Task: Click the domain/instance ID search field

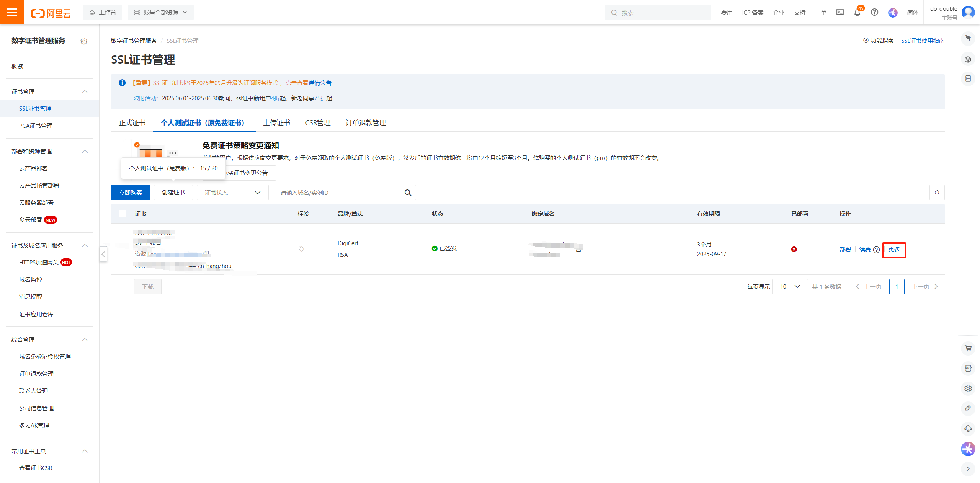Action: point(336,193)
